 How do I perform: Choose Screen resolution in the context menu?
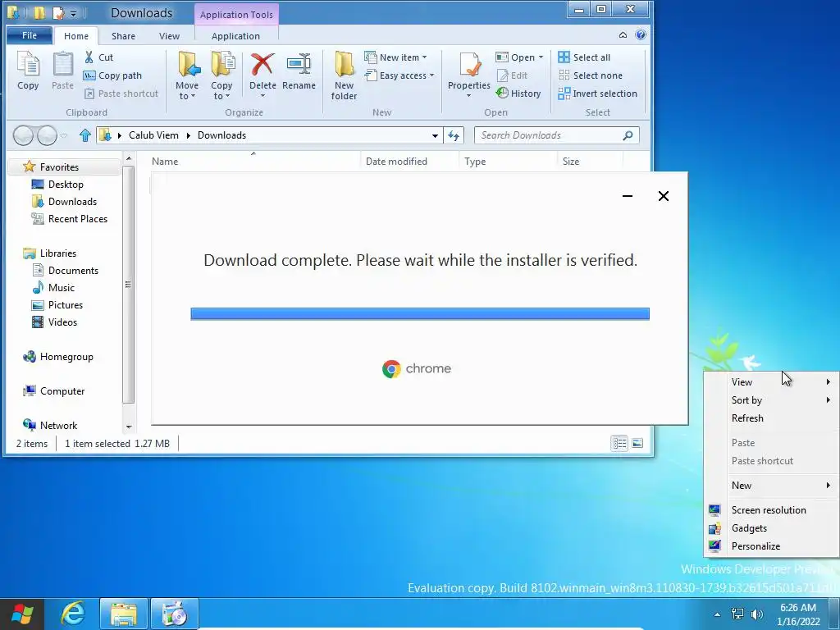(x=772, y=510)
